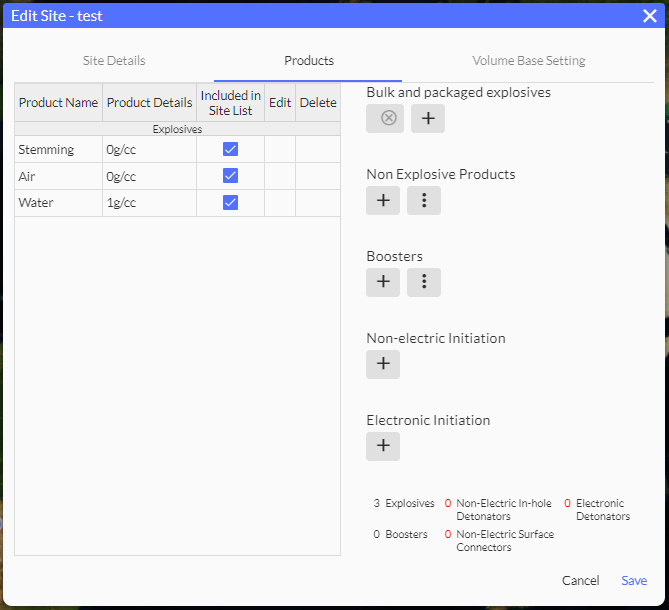Toggle the Air included in site list checkbox
669x610 pixels.
pos(230,176)
